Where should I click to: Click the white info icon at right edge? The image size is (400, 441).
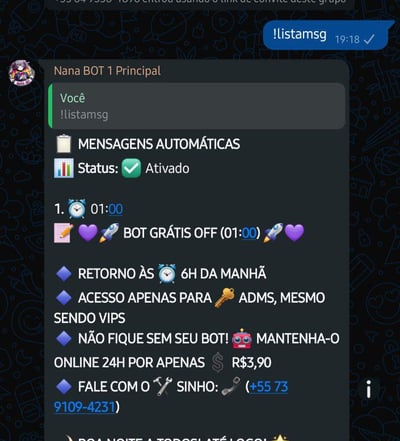coord(369,389)
